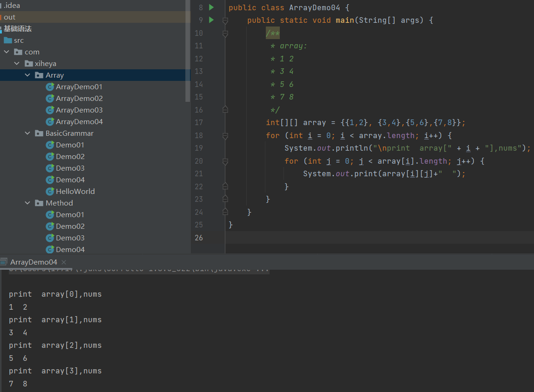Collapse the com package node
Image resolution: width=534 pixels, height=392 pixels.
tap(7, 52)
